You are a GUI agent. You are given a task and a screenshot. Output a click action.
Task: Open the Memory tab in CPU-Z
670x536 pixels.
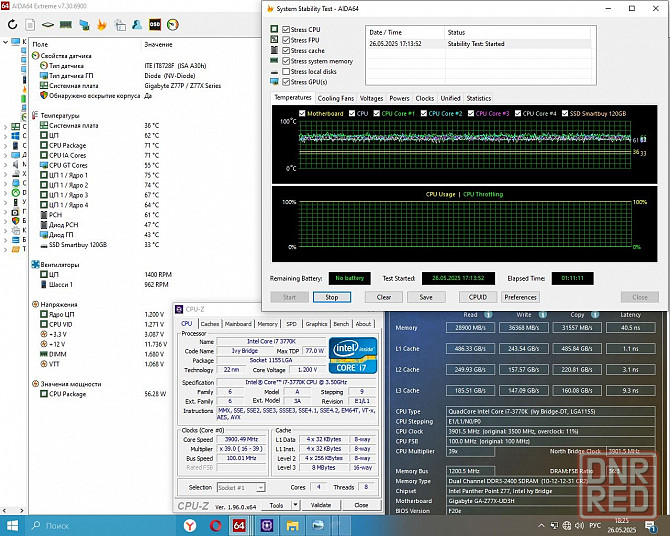tap(267, 324)
